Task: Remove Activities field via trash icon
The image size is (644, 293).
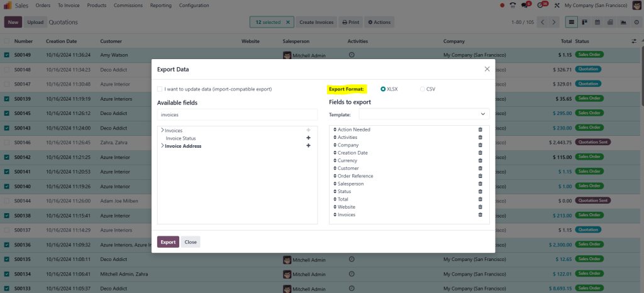Action: tap(480, 138)
